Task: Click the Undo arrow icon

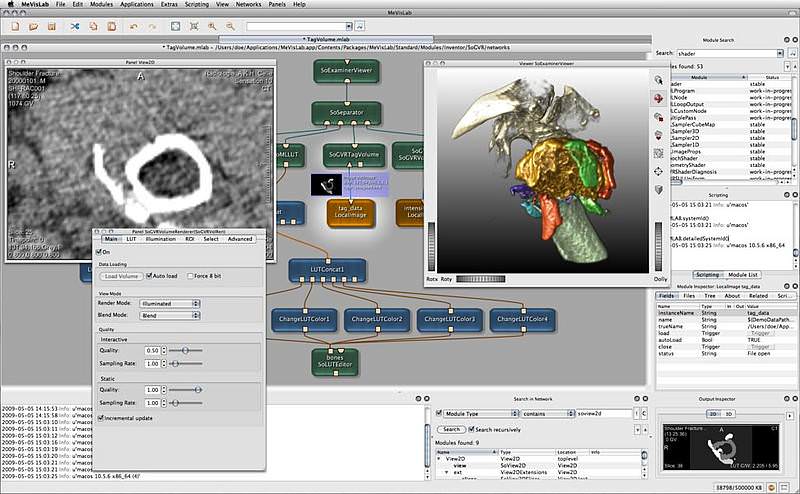Action: pos(134,26)
